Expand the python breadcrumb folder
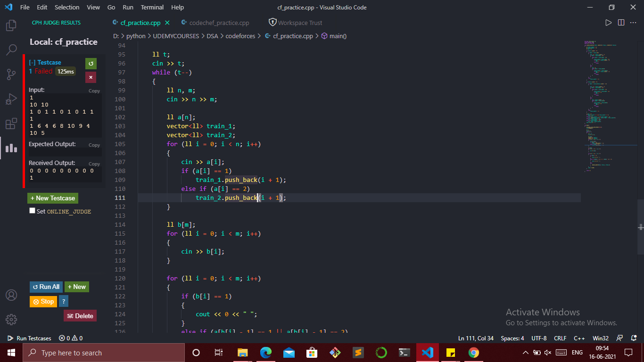This screenshot has height=362, width=644. tap(136, 36)
